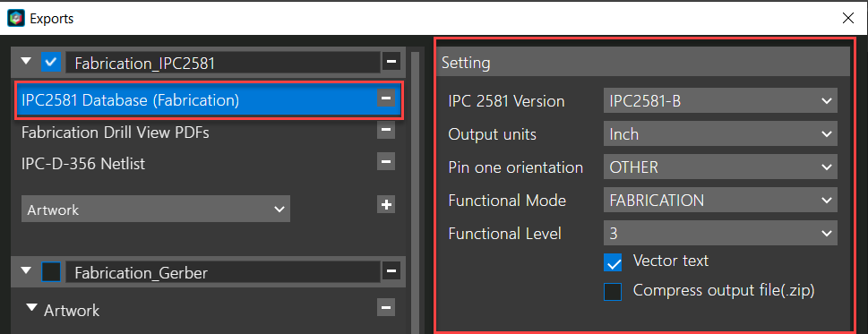Screen dimensions: 868x334
Task: Disable the Vector text checkbox
Action: click(613, 262)
